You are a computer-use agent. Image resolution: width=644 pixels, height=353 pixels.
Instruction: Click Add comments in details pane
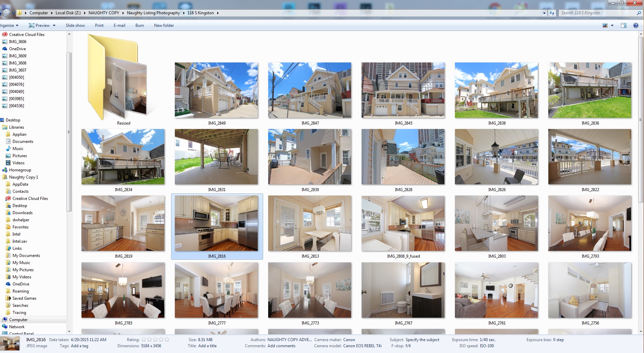(x=281, y=346)
